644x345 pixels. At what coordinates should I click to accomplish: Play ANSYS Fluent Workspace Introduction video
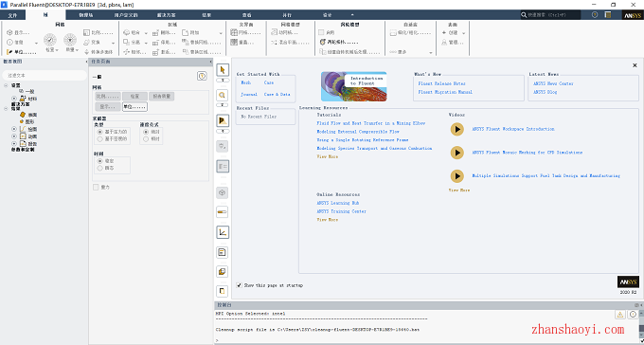[456, 129]
